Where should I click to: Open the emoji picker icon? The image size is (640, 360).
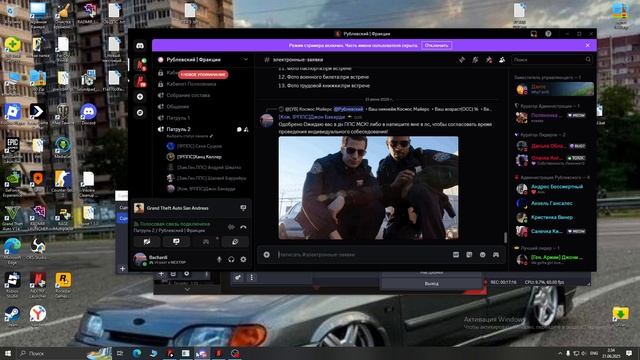pos(482,255)
